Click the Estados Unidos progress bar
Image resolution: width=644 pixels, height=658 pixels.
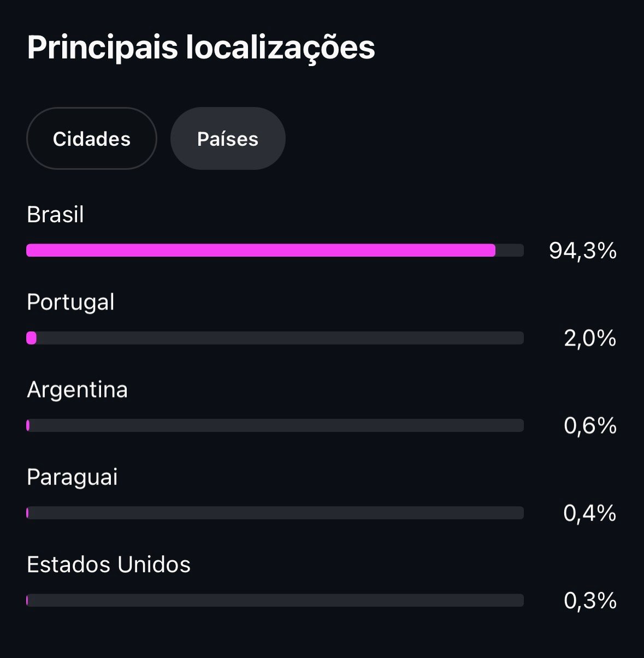click(x=275, y=600)
